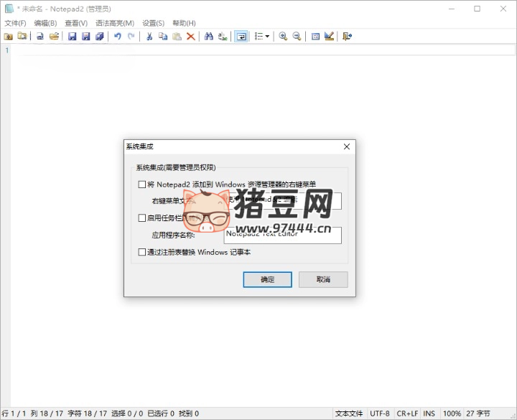
Task: Click the Exit door icon in toolbar
Action: 347,36
